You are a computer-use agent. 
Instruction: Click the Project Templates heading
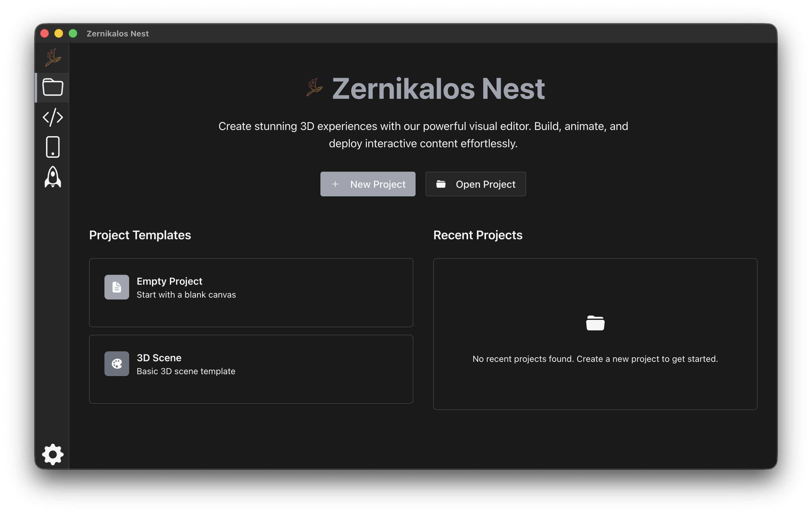(x=140, y=235)
